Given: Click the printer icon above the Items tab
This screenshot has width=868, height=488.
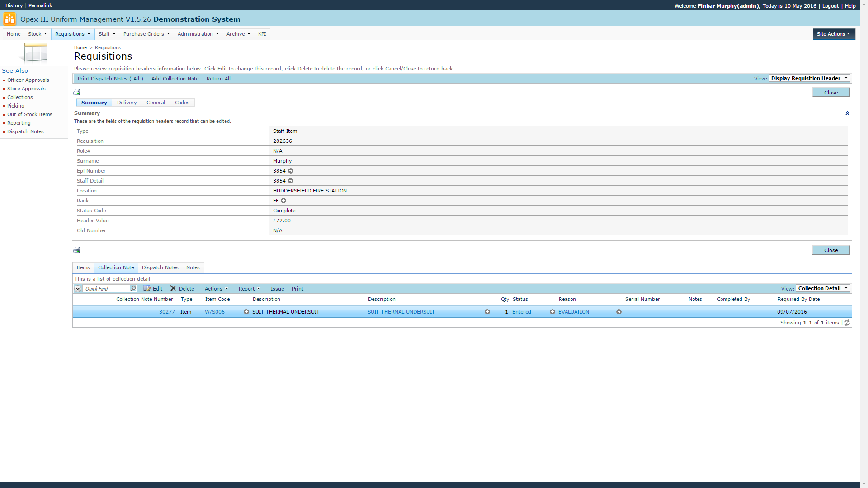Looking at the screenshot, I should pyautogui.click(x=77, y=250).
